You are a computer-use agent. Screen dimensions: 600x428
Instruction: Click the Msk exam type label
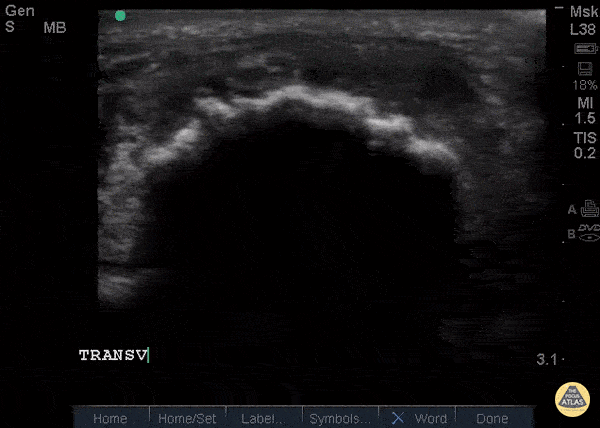(x=584, y=12)
